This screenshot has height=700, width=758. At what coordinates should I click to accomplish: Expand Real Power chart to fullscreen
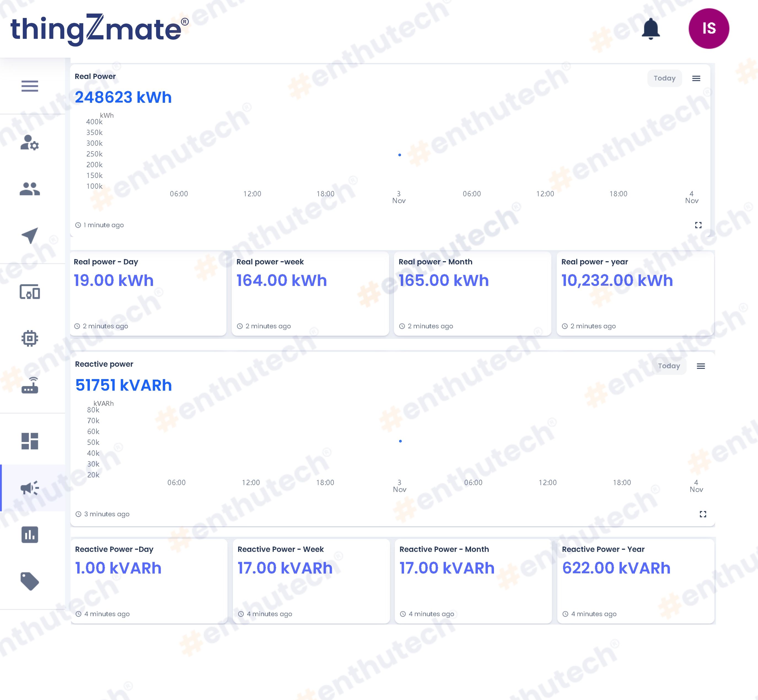(698, 225)
